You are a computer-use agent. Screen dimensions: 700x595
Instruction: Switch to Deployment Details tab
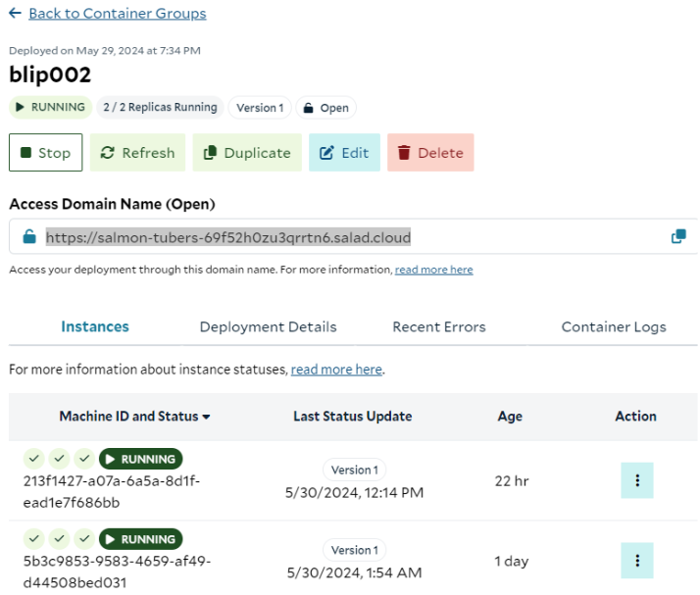pyautogui.click(x=268, y=326)
